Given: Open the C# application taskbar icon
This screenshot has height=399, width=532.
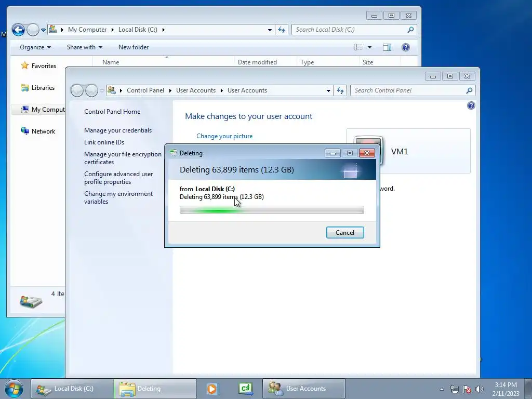Looking at the screenshot, I should coord(246,389).
